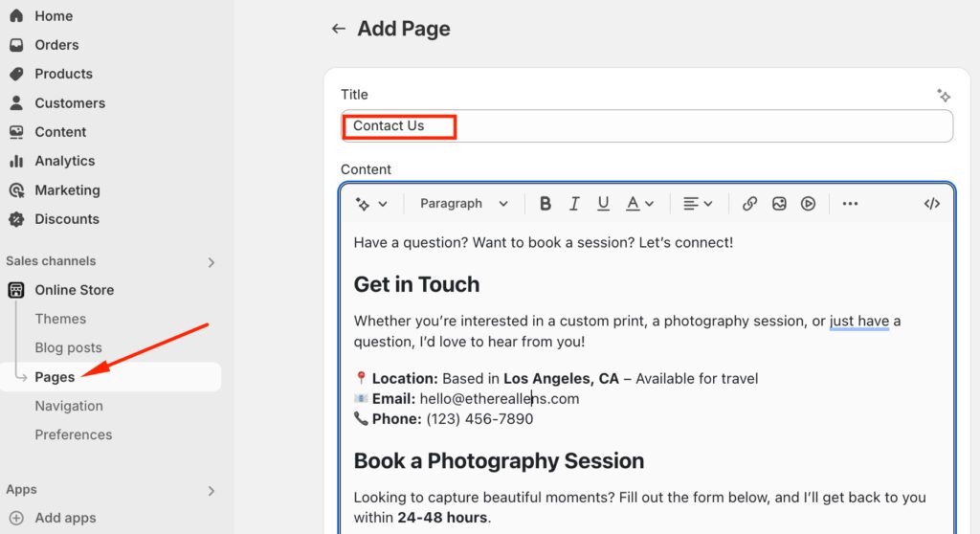Click the Add apps link
This screenshot has height=534, width=980.
65,518
